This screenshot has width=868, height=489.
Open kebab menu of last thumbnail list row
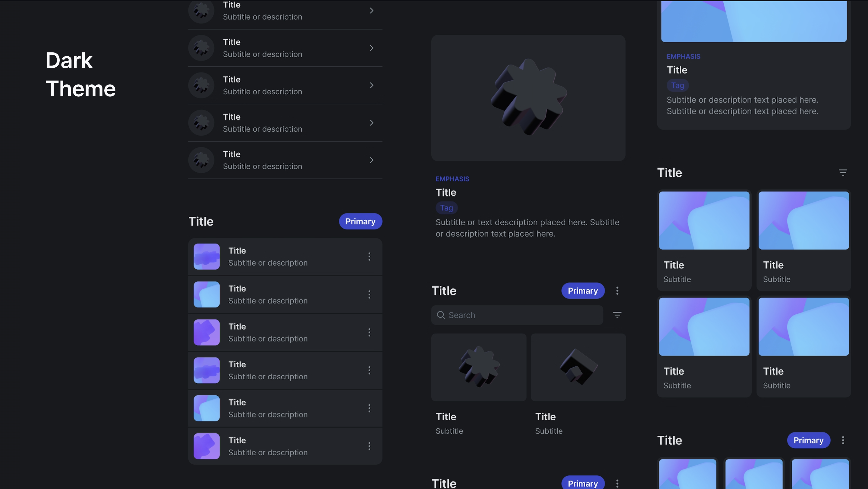coord(369,446)
